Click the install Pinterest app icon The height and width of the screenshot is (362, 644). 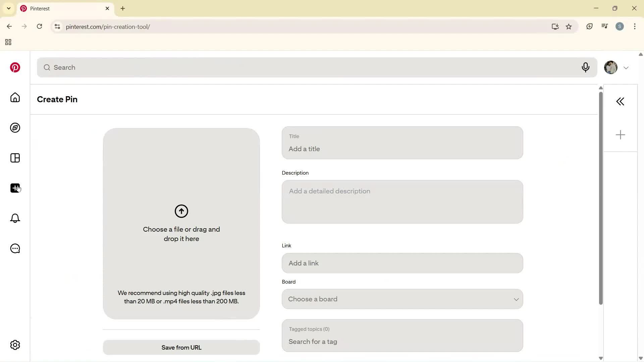click(555, 26)
